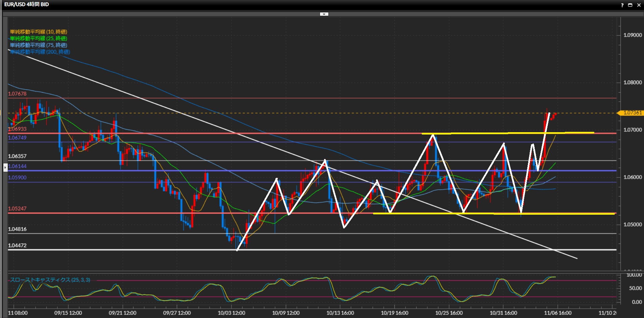Select the 単純移動平均線 (25, 終値) legend label
Image resolution: width=644 pixels, height=318 pixels.
(x=39, y=38)
